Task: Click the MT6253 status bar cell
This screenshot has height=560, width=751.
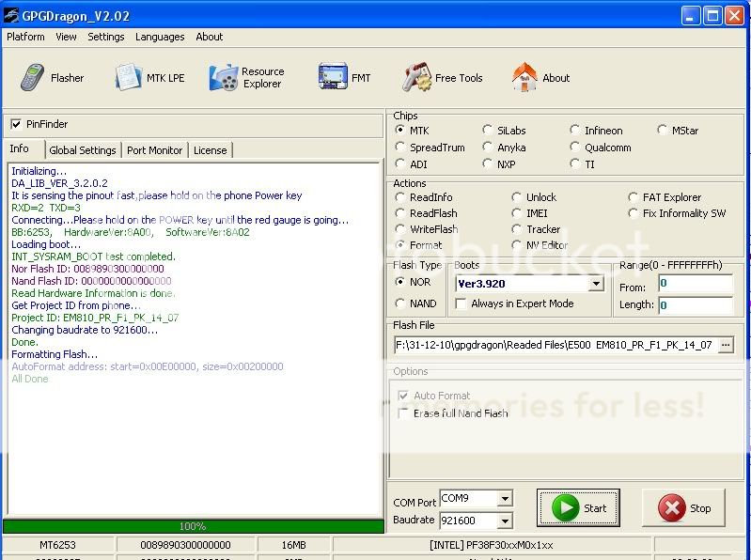Action: coord(57,545)
